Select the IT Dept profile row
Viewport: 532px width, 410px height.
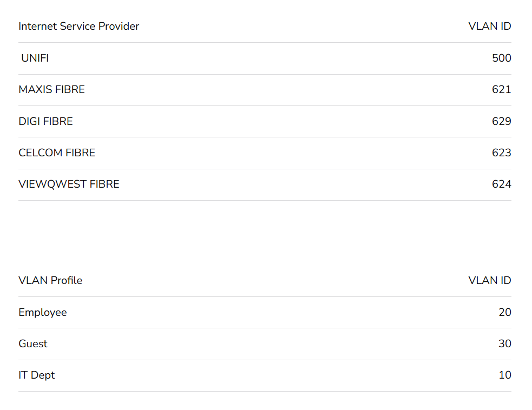(37, 375)
